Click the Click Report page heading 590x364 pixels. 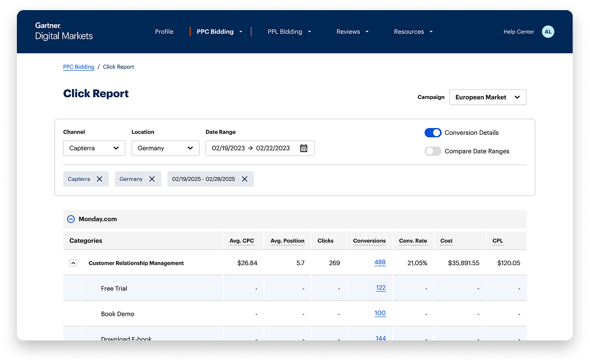pos(96,94)
